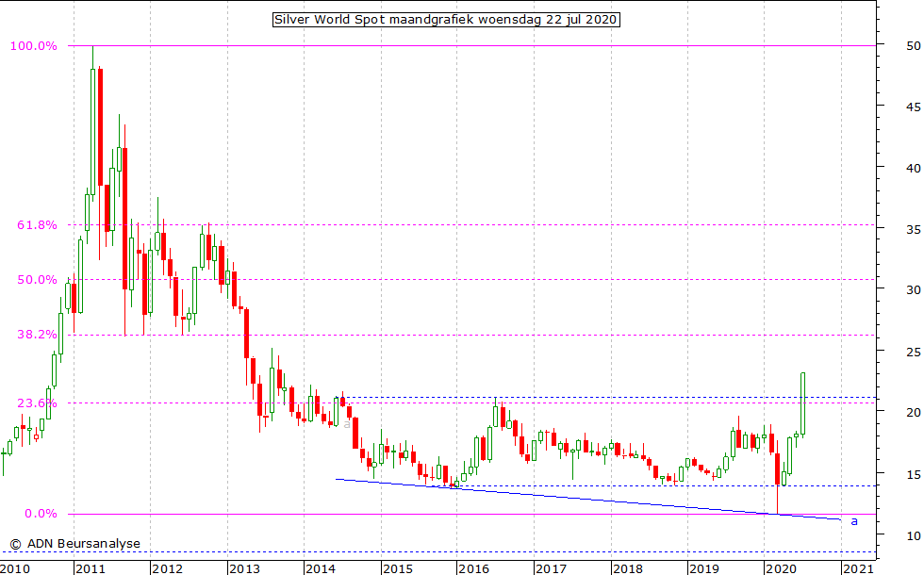Image resolution: width=924 pixels, height=575 pixels.
Task: Click the 0.0% Fibonacci label
Action: click(41, 514)
